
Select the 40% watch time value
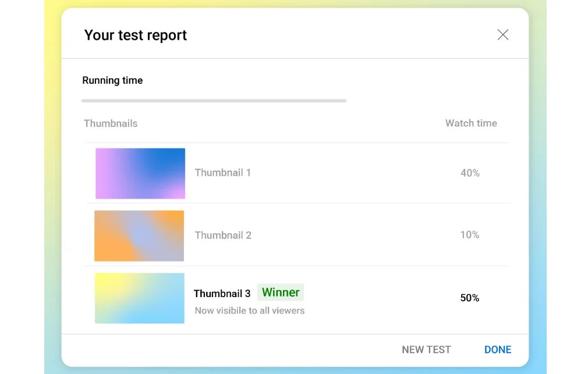(469, 172)
